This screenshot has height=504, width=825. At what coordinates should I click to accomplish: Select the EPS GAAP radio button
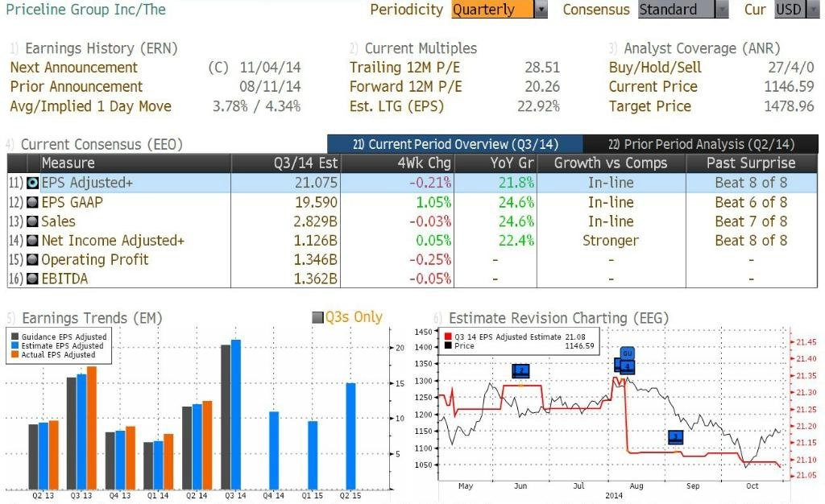coord(32,202)
